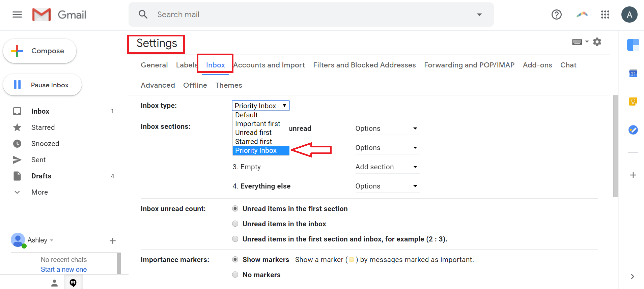The width and height of the screenshot is (644, 289).
Task: Open Google Keep lightbulb icon
Action: click(633, 102)
